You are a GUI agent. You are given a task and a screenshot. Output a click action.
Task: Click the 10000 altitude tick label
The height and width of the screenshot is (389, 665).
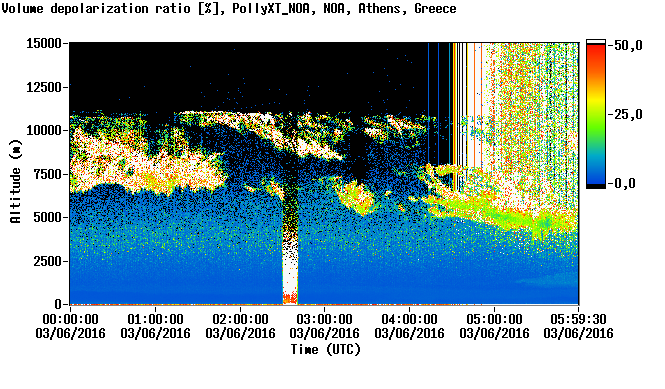pos(44,130)
